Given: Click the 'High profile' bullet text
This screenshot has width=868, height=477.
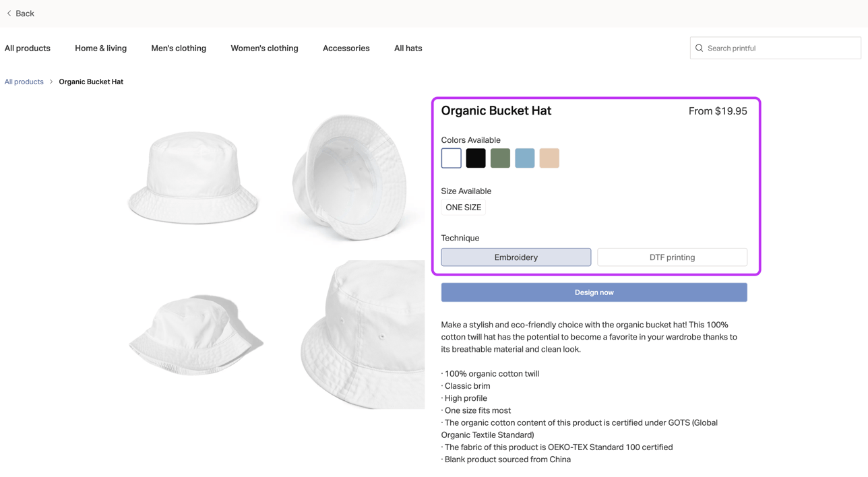Looking at the screenshot, I should coord(464,398).
